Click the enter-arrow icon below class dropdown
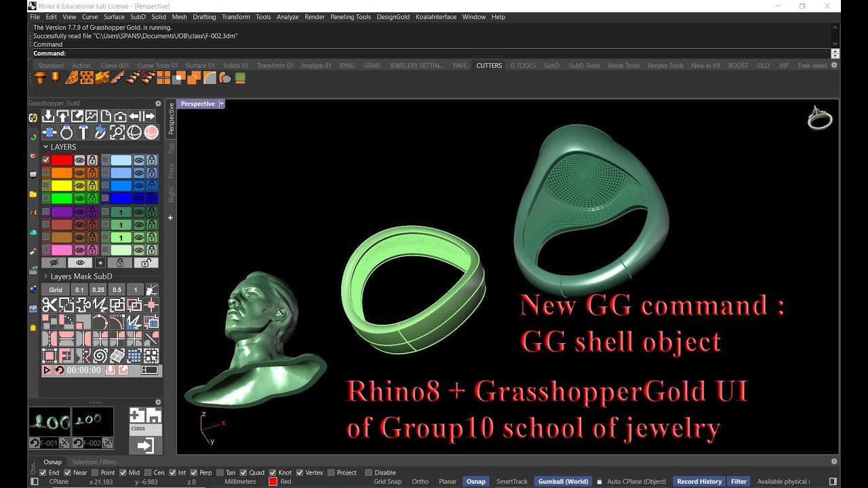This screenshot has width=868, height=488. point(145,445)
